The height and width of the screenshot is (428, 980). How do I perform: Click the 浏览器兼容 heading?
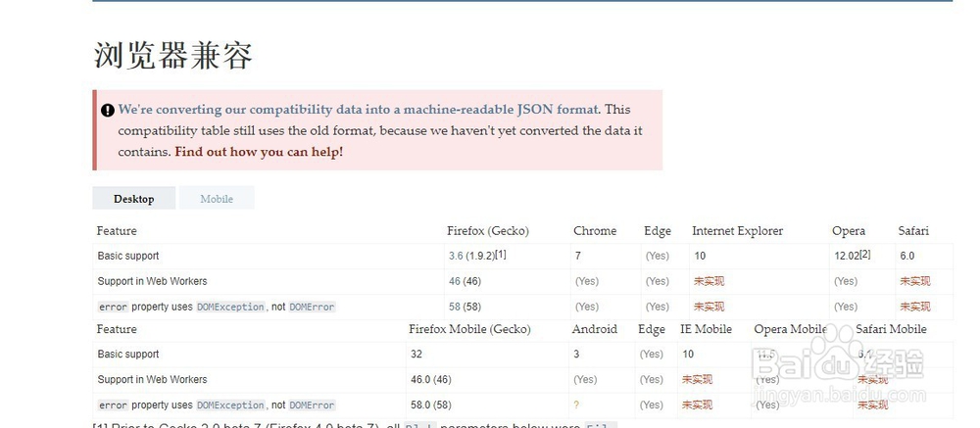pos(172,56)
